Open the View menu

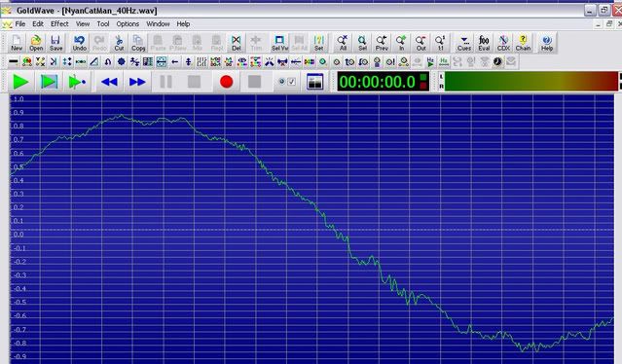[x=83, y=24]
